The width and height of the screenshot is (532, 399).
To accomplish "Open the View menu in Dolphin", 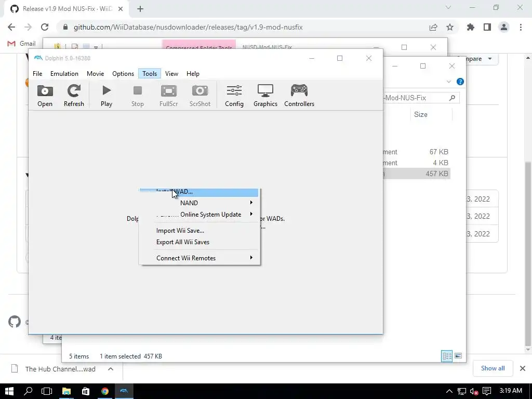I will [171, 74].
